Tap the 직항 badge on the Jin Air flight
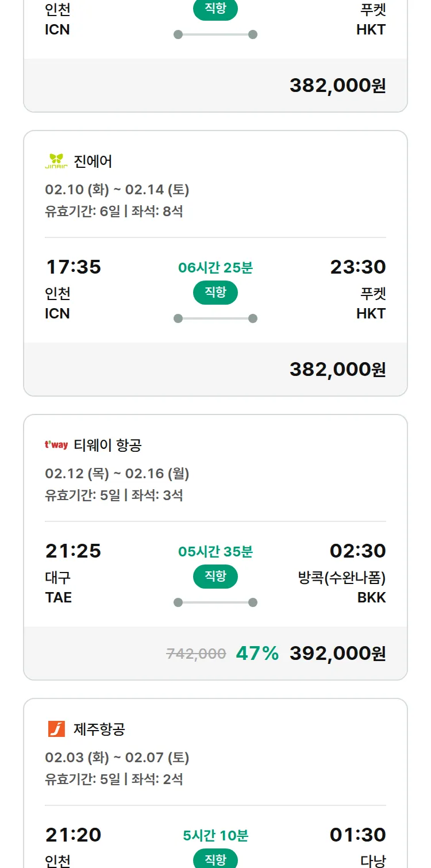The width and height of the screenshot is (431, 868). point(215,293)
